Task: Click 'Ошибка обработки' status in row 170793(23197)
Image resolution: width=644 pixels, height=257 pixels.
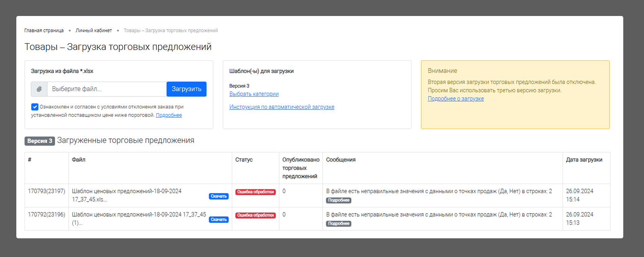Action: pos(255,192)
